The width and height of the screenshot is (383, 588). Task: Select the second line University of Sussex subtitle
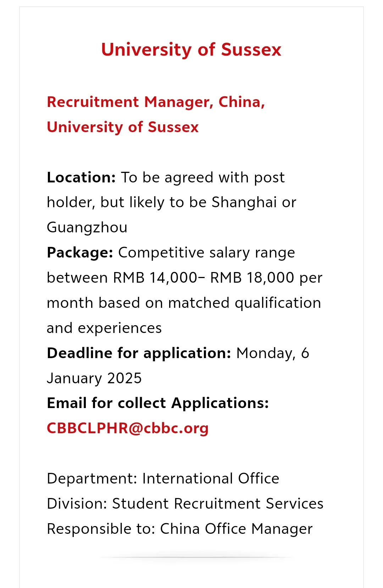pyautogui.click(x=123, y=127)
